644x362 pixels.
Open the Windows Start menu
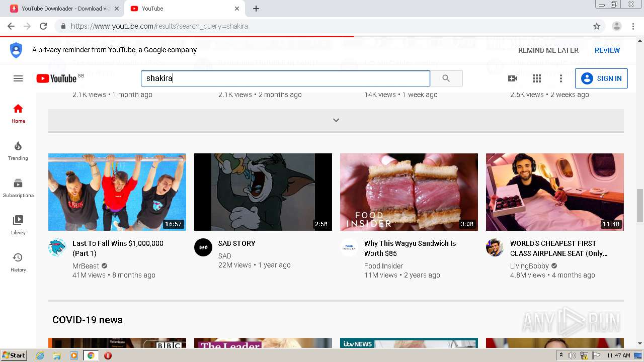(14, 355)
